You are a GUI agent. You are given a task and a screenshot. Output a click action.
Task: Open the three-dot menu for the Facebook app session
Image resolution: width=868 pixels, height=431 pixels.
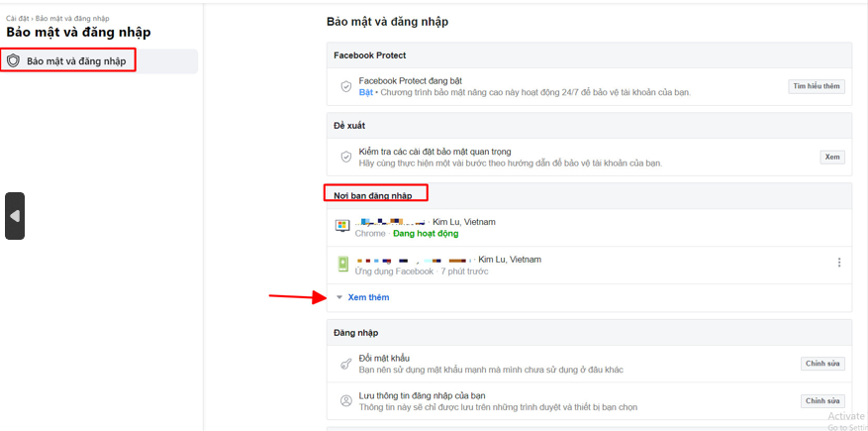tap(838, 263)
